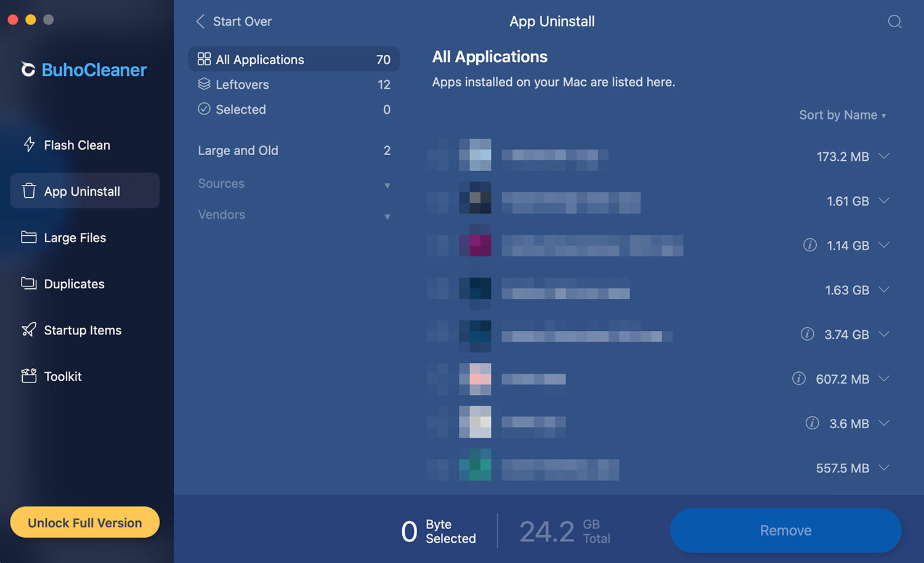Select the App Uninstall trash icon
This screenshot has height=563, width=924.
click(x=29, y=191)
